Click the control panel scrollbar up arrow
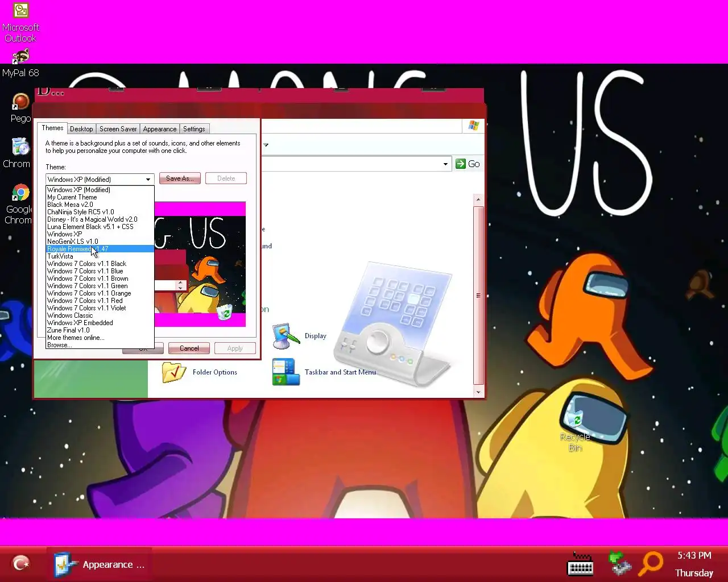The height and width of the screenshot is (582, 728). [x=478, y=199]
